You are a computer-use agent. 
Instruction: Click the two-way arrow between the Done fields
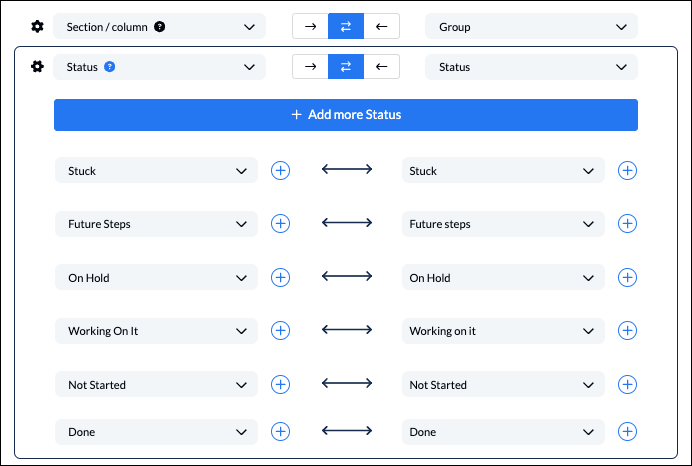347,431
